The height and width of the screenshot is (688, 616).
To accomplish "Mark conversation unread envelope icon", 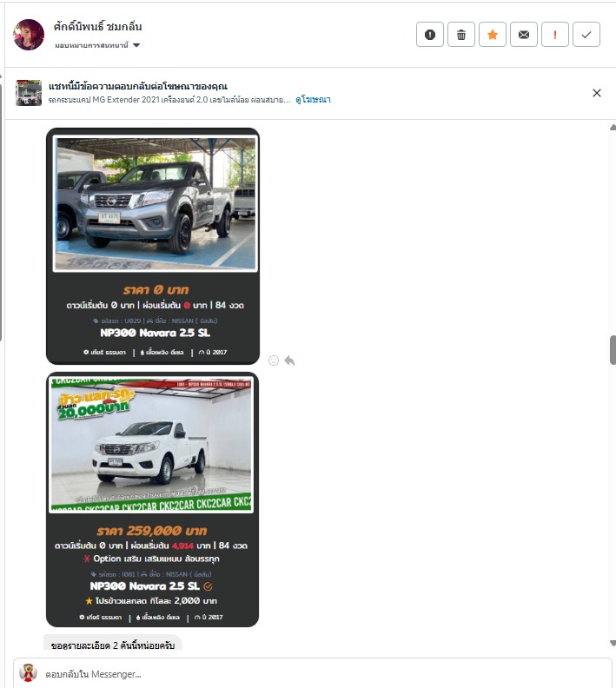I will point(524,34).
